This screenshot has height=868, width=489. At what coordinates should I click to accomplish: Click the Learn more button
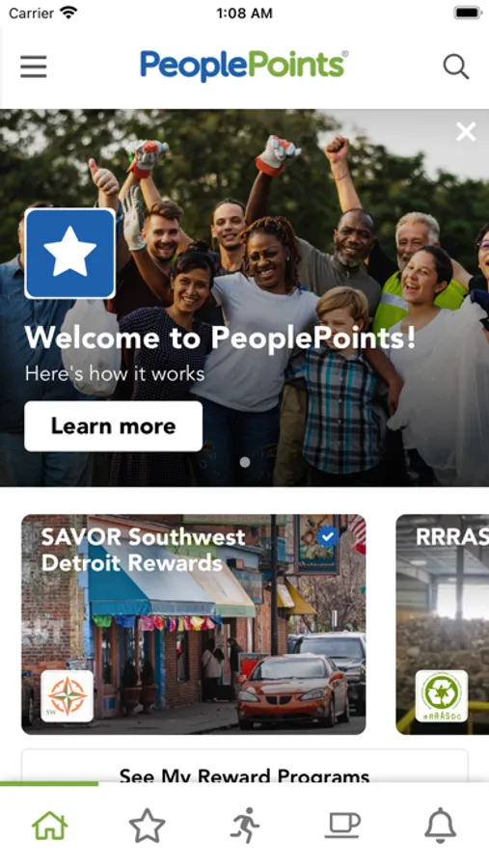(x=114, y=426)
